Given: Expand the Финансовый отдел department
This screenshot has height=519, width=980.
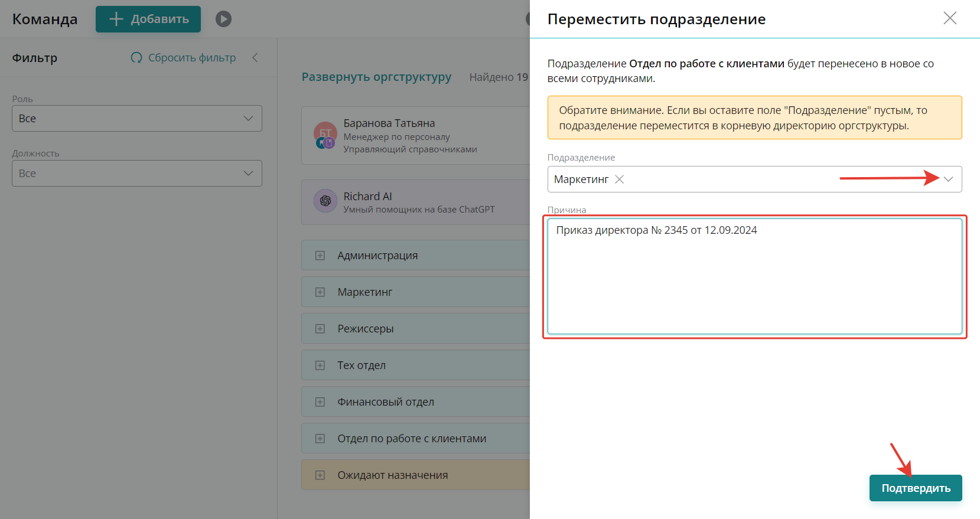Looking at the screenshot, I should (x=320, y=402).
